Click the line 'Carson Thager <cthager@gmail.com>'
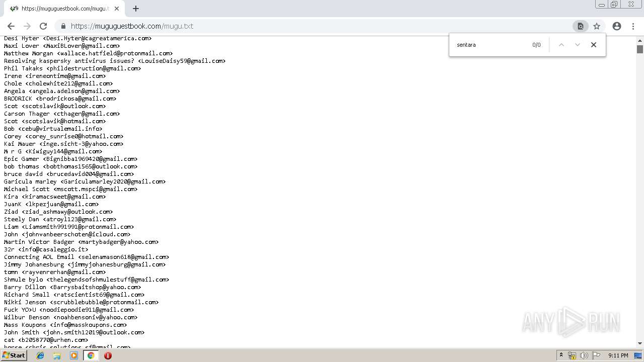Screen dimensions: 644x362 click(x=62, y=114)
